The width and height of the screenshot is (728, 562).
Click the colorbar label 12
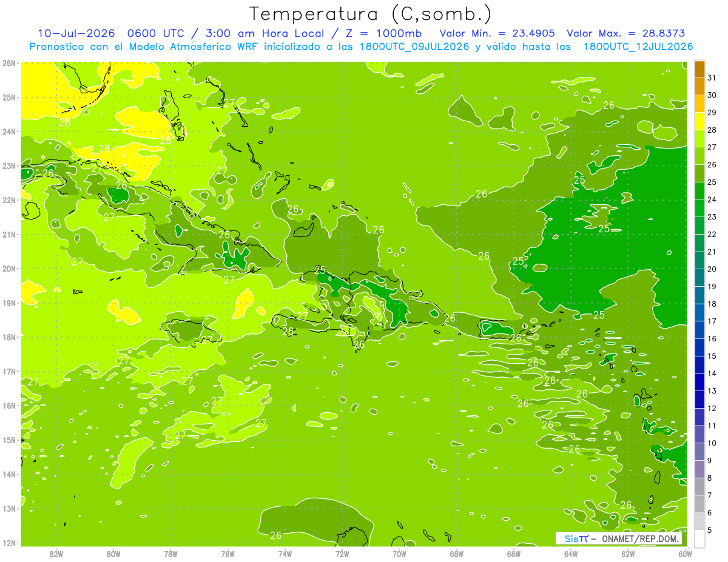point(712,408)
